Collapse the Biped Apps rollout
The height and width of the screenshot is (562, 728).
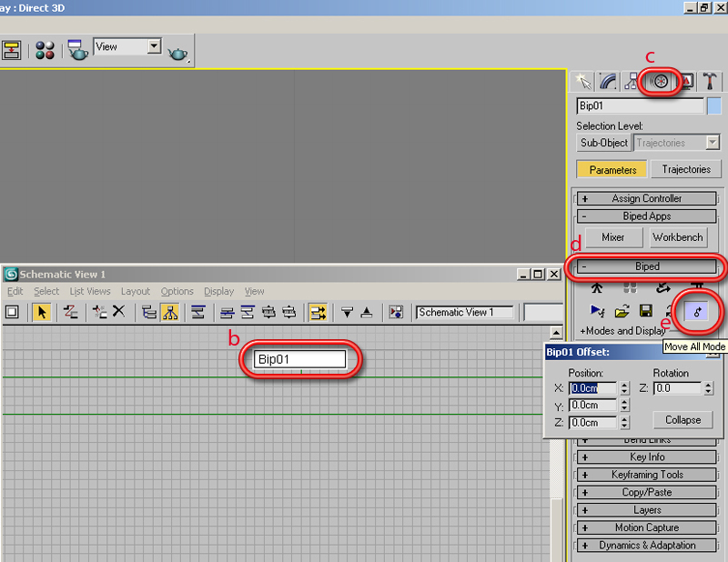click(646, 216)
